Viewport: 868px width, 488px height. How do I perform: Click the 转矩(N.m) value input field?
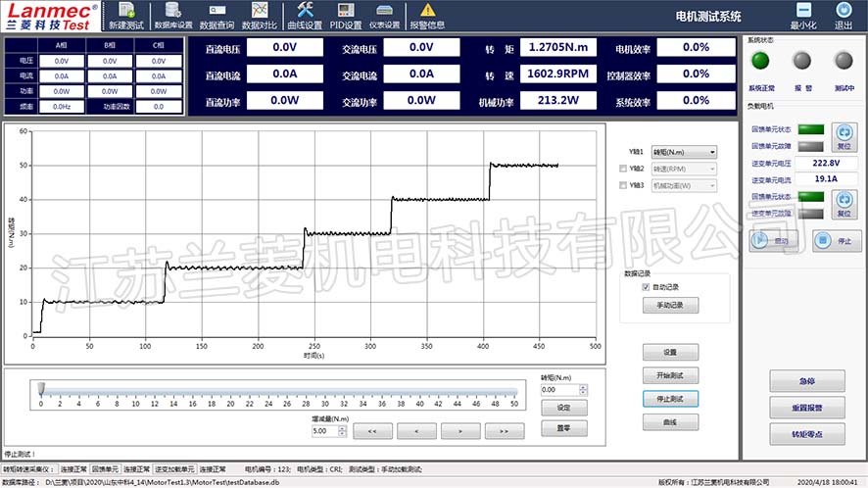tap(561, 389)
